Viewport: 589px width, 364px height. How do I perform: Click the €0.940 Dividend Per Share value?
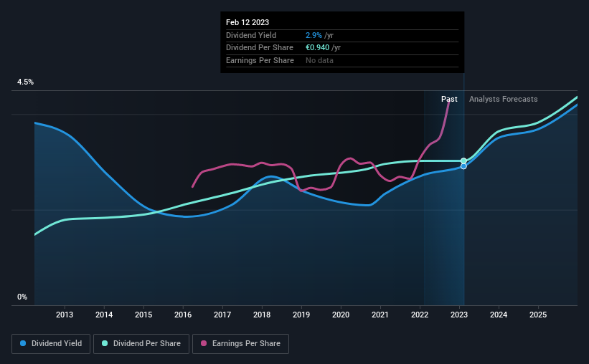pos(317,48)
